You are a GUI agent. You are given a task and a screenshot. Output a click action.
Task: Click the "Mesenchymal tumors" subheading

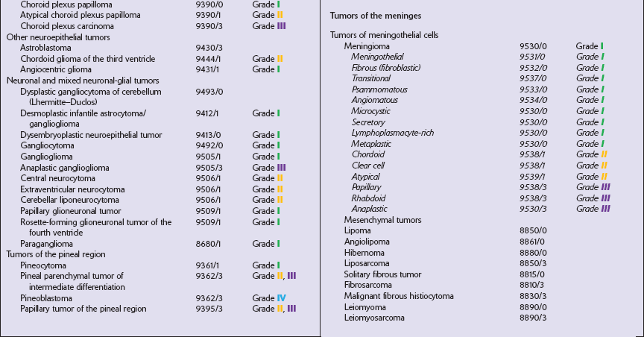point(382,220)
